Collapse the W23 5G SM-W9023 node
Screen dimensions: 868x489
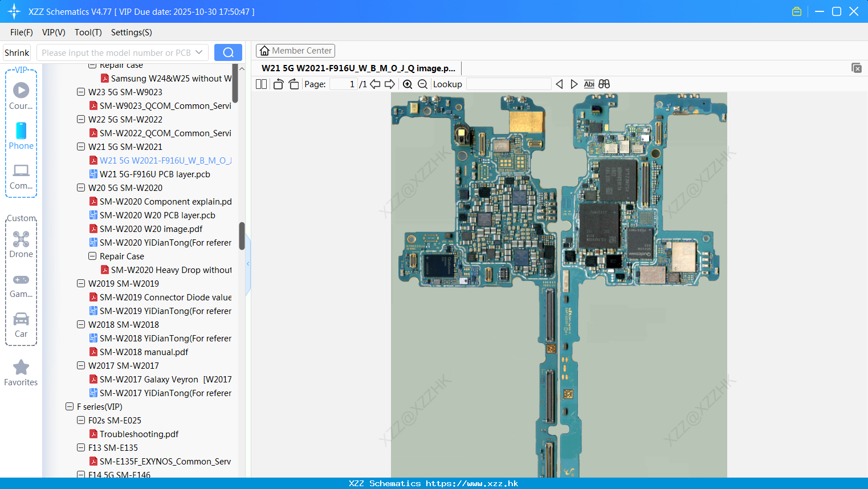coord(81,92)
